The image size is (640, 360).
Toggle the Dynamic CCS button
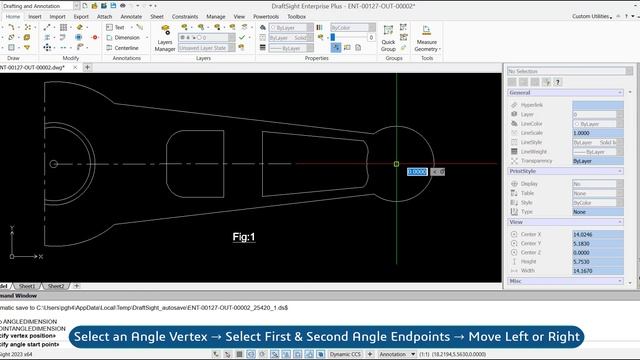pyautogui.click(x=345, y=354)
